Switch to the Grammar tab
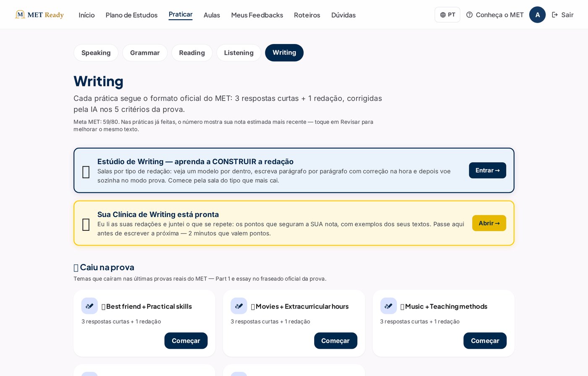This screenshot has height=376, width=588. 145,53
